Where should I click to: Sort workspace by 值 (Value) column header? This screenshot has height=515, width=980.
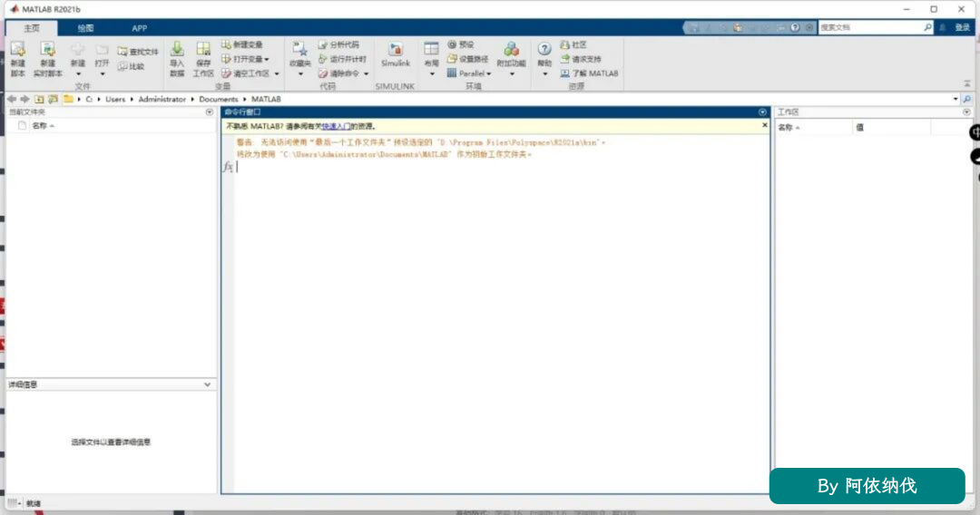click(x=892, y=127)
